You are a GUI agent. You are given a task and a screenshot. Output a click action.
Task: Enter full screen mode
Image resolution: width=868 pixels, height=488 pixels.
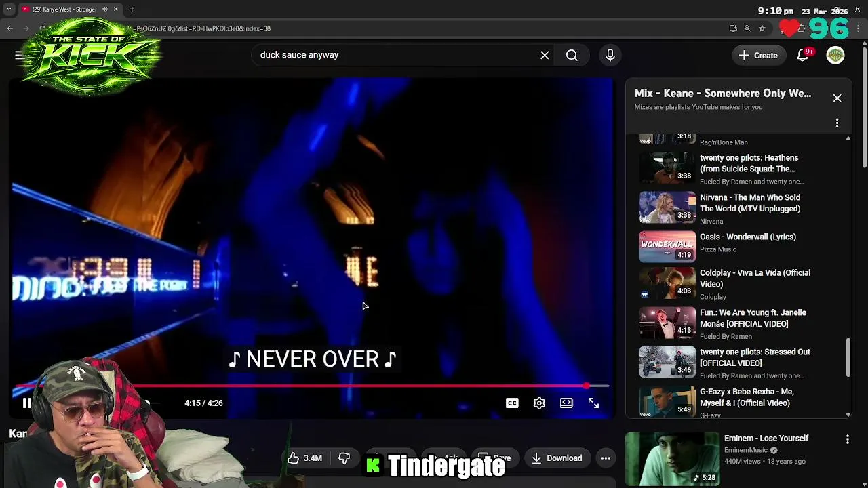pos(593,403)
